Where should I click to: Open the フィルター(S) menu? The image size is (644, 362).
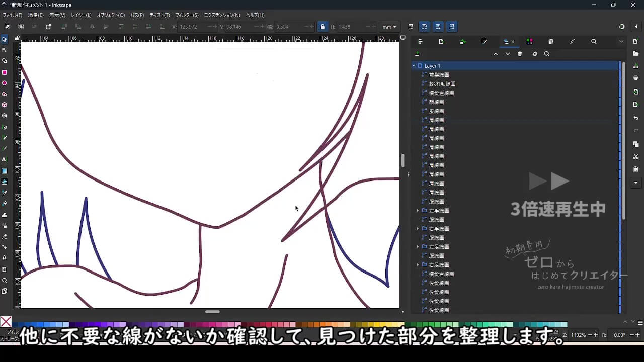coord(187,15)
